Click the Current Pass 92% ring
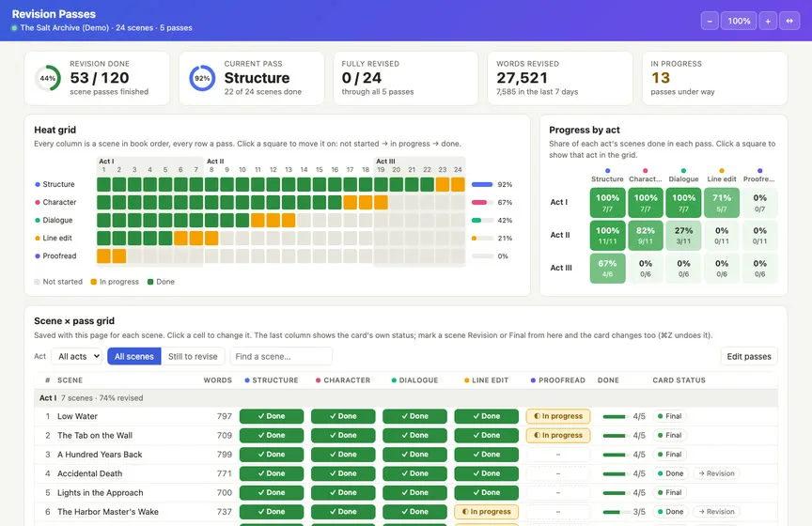The width and height of the screenshot is (812, 526). coord(202,78)
